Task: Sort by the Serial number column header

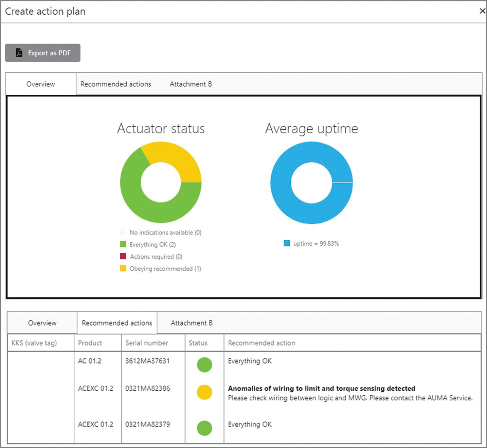Action: click(x=147, y=343)
